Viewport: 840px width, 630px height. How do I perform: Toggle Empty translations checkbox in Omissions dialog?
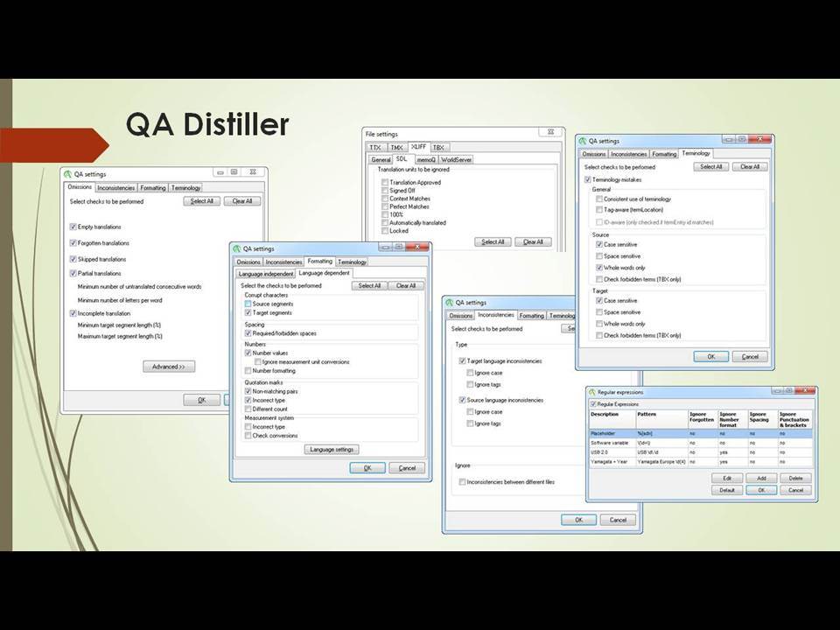73,227
